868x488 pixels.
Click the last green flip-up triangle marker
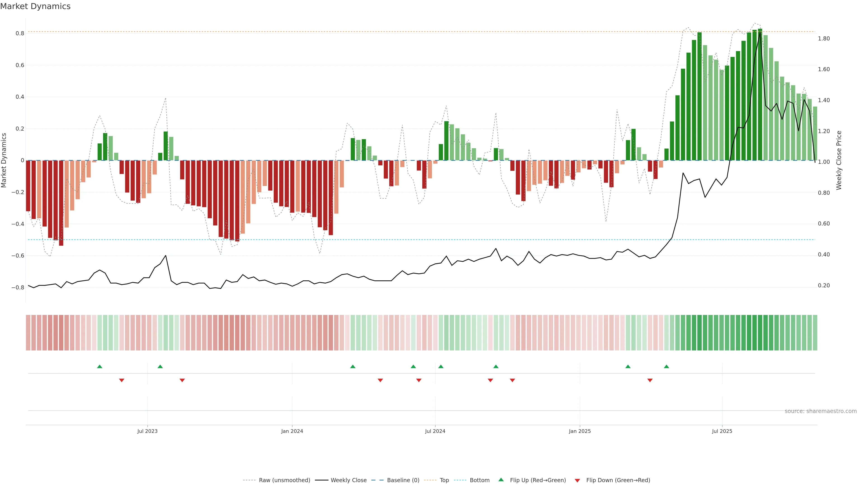pos(667,366)
